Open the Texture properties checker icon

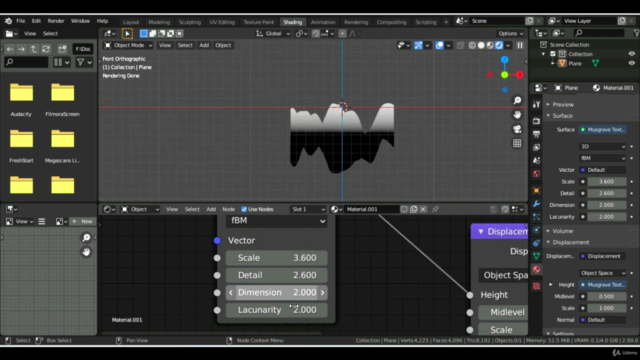(x=536, y=286)
